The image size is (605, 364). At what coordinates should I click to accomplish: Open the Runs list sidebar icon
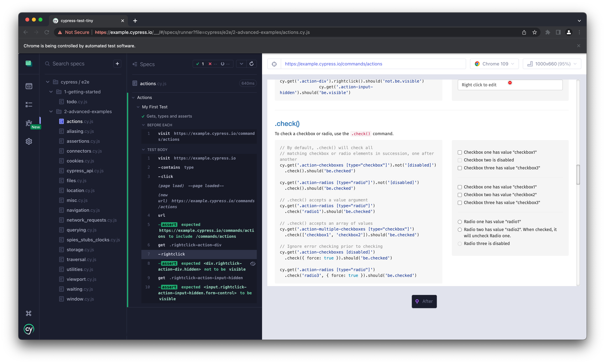click(x=29, y=105)
